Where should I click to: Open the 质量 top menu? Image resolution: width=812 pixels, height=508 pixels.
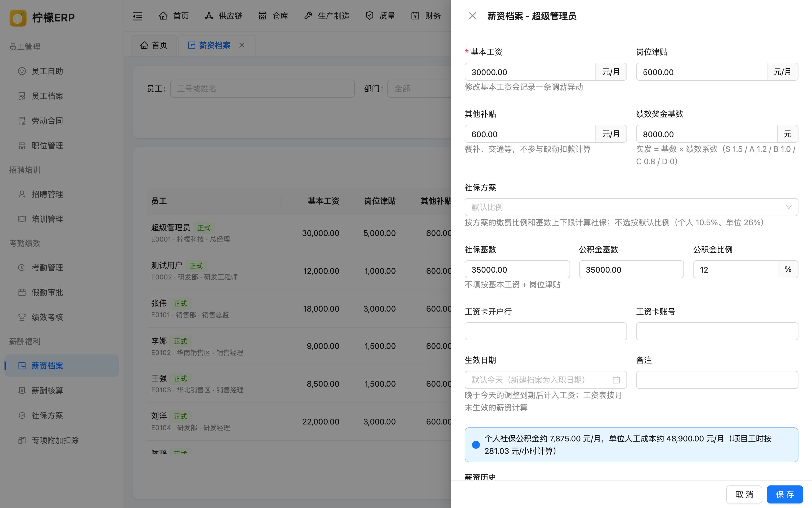coord(381,16)
